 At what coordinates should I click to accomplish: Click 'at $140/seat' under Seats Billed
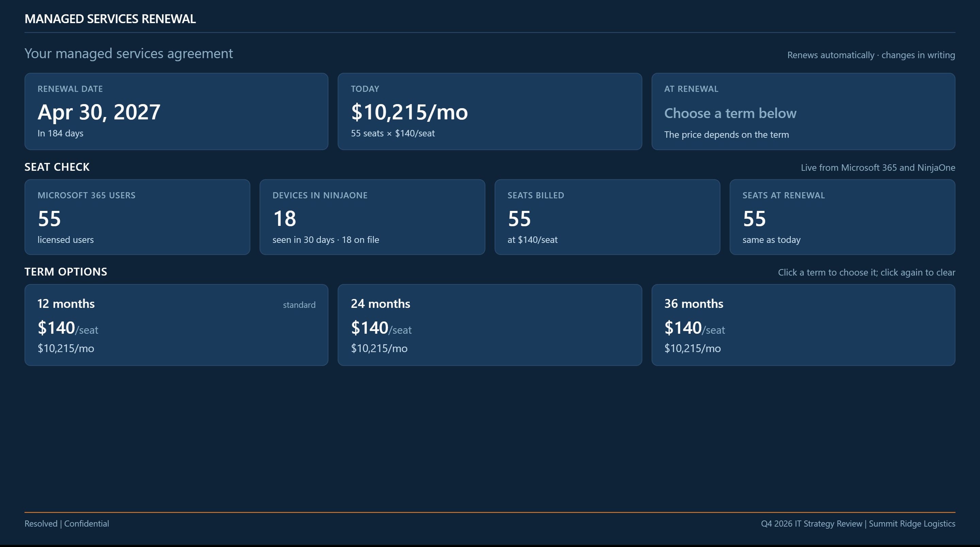(x=533, y=240)
